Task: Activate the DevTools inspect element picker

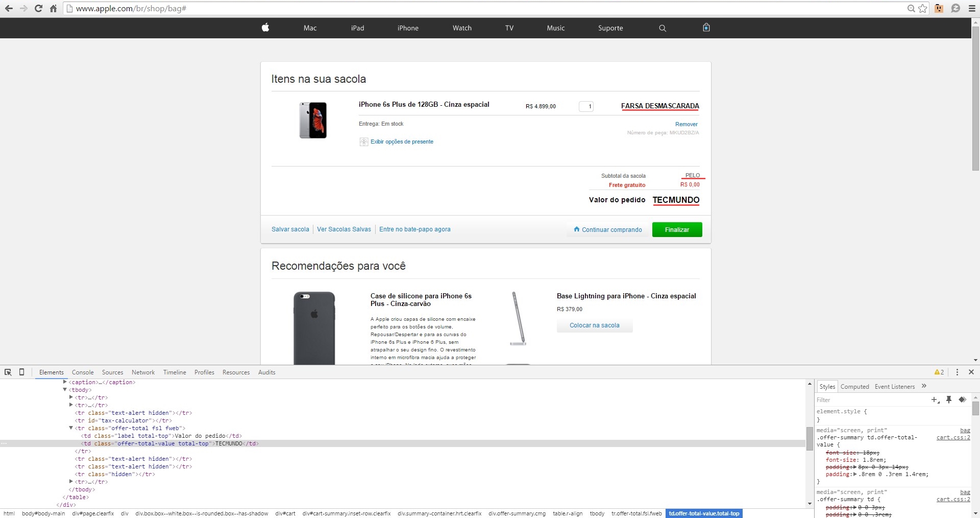Action: tap(8, 372)
